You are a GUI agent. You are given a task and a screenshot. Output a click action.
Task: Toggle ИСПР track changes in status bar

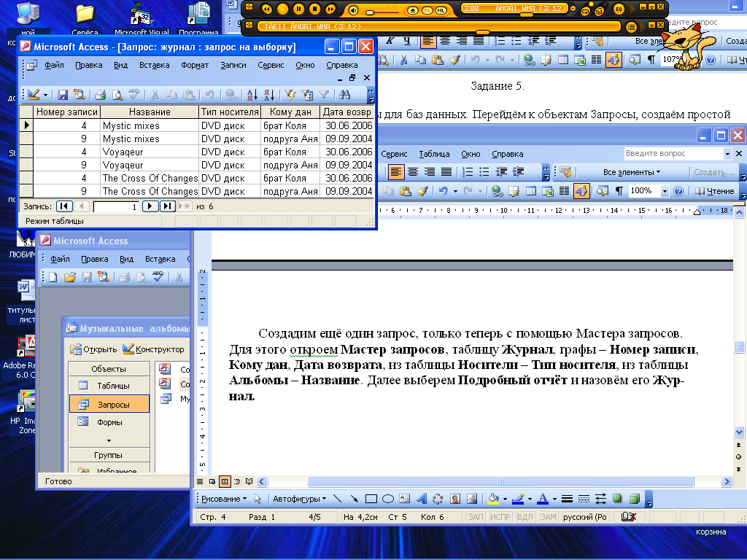[500, 517]
